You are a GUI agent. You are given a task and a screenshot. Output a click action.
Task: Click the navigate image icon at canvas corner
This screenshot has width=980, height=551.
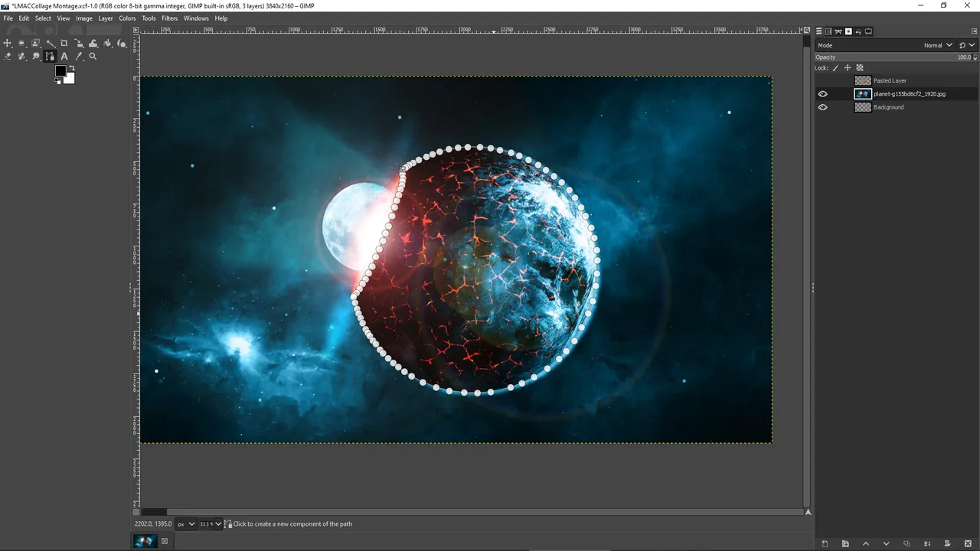tap(808, 512)
